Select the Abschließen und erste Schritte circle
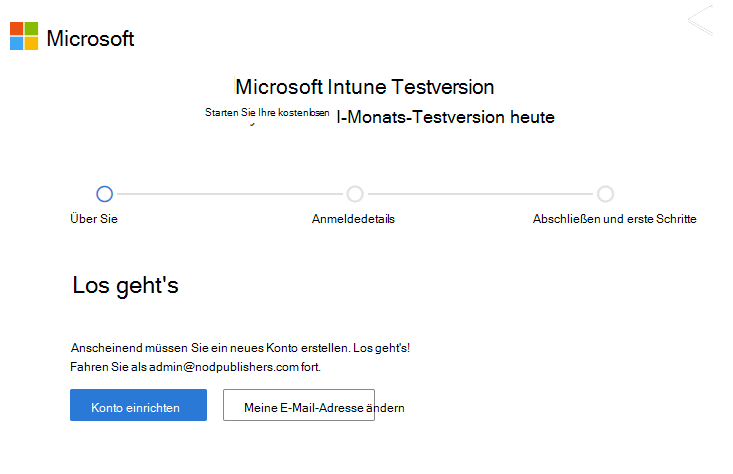 [x=605, y=194]
